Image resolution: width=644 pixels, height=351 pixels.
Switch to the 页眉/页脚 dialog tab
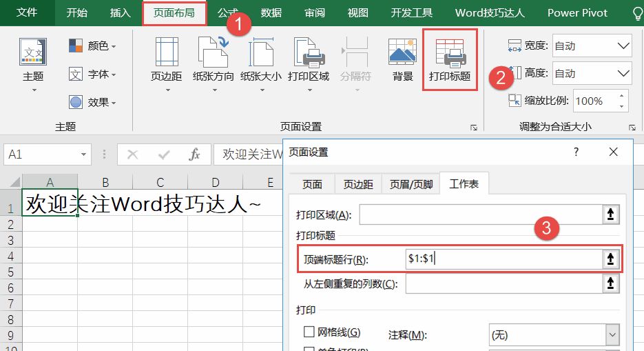411,184
